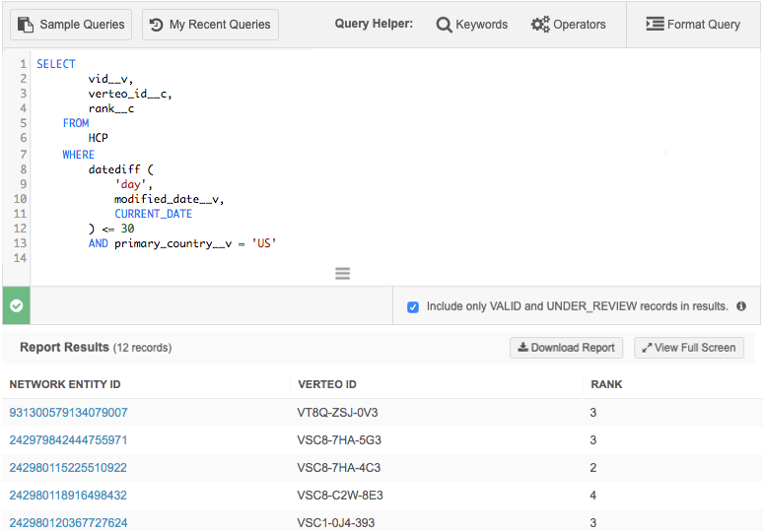The height and width of the screenshot is (532, 763).
Task: Sort by Rank column header
Action: click(606, 384)
